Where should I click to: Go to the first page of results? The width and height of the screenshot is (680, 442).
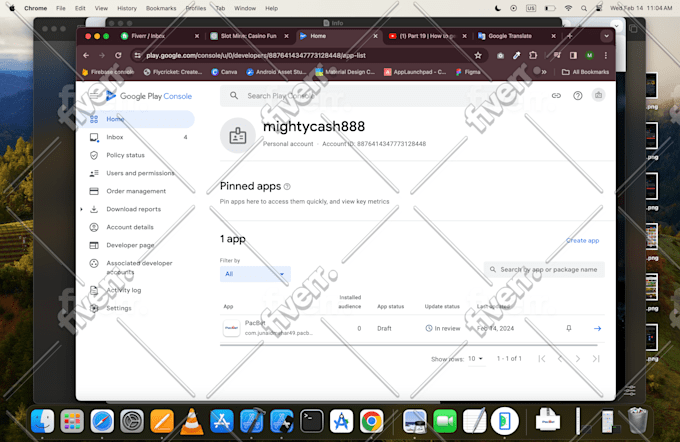click(542, 359)
